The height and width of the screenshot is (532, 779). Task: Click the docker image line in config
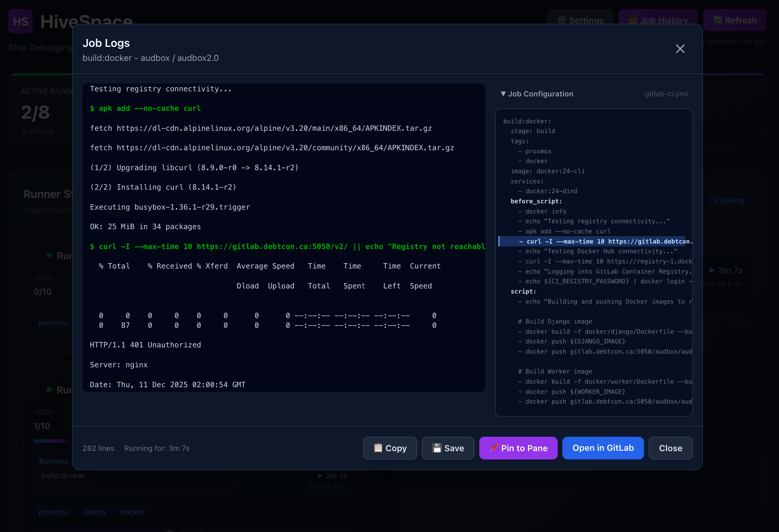(547, 171)
